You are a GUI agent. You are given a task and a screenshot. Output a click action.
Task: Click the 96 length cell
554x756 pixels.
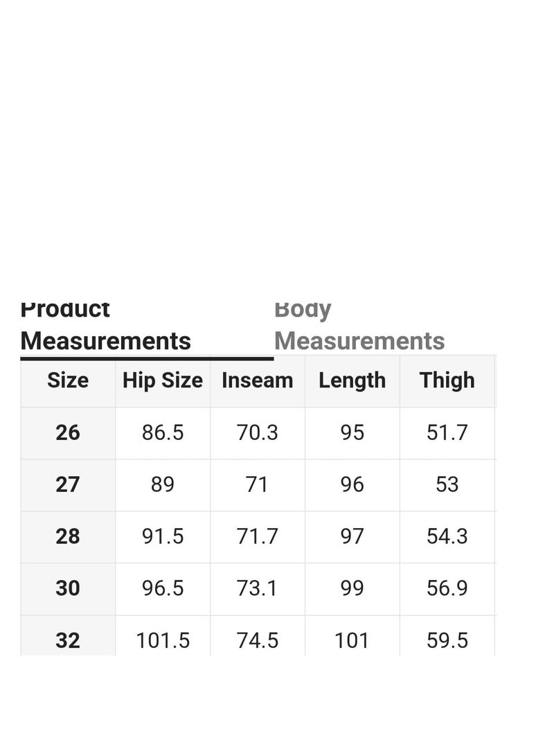point(352,484)
